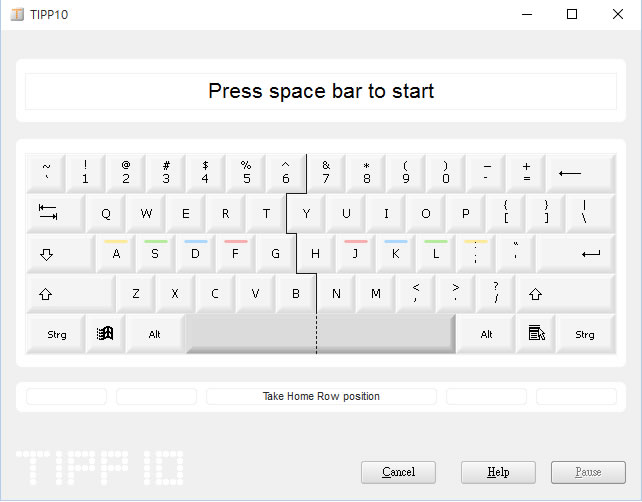642x502 pixels.
Task: Click the N key
Action: tap(336, 294)
